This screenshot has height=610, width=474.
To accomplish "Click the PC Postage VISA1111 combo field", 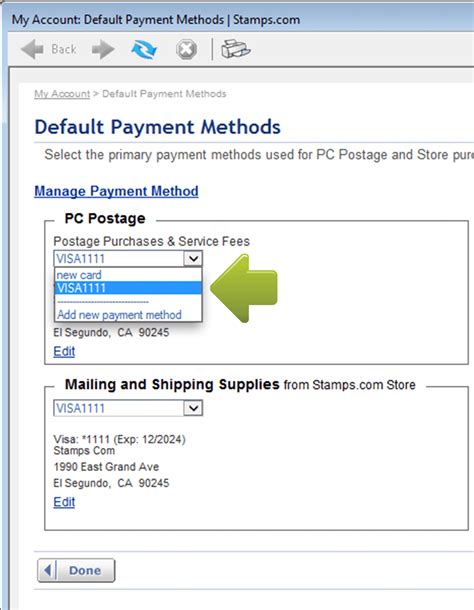I will pyautogui.click(x=128, y=258).
